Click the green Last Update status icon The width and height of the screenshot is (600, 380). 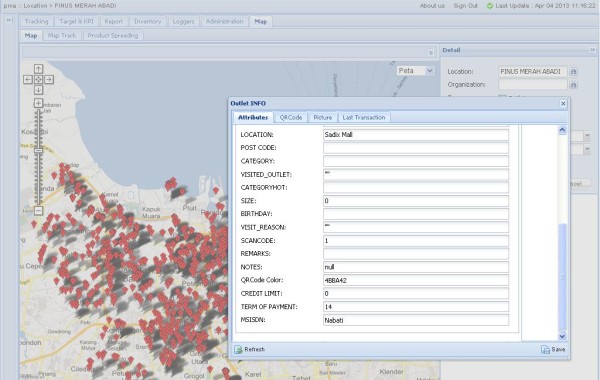pos(489,6)
